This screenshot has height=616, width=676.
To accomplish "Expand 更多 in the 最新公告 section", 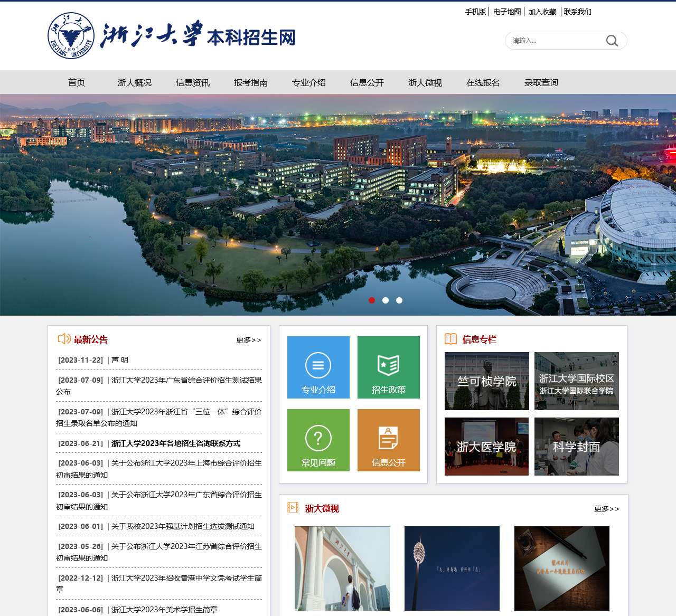I will [x=248, y=340].
